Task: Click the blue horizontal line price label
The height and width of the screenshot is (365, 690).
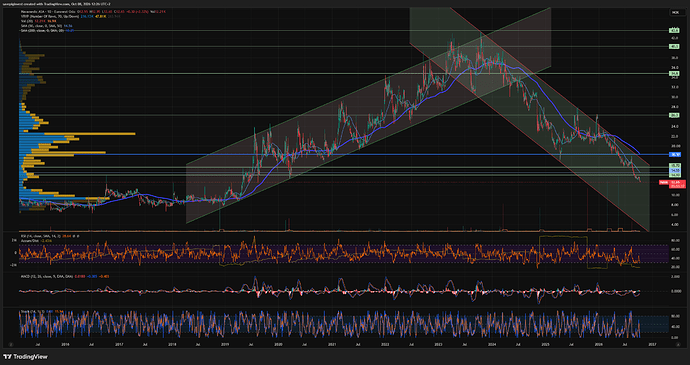Action: point(675,155)
